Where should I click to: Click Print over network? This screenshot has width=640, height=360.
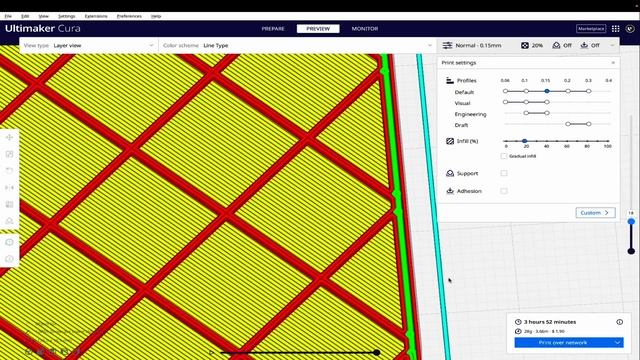coord(563,342)
